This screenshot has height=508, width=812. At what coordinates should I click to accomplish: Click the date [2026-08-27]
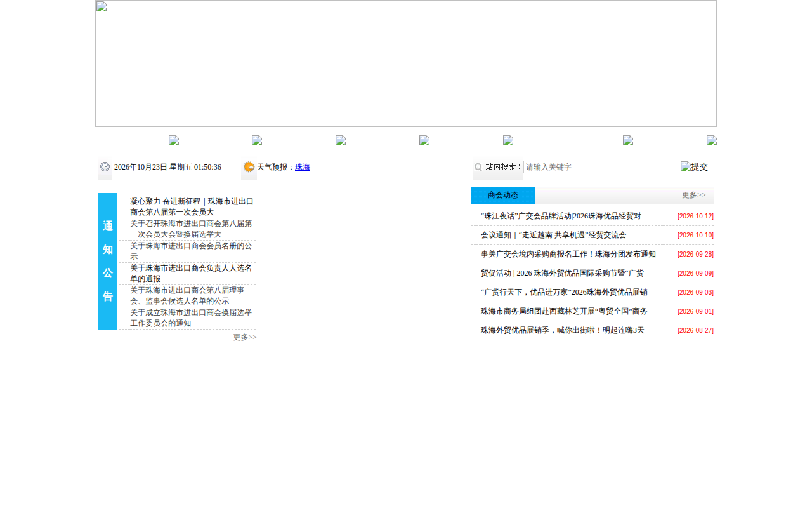click(695, 331)
